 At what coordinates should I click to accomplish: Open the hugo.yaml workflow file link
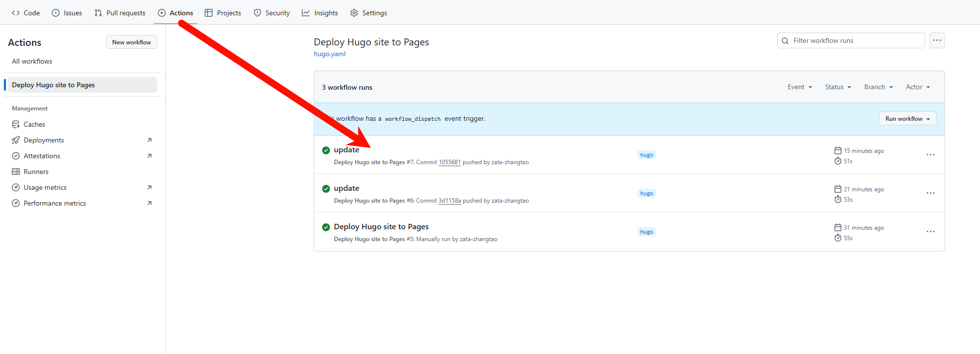[x=329, y=54]
